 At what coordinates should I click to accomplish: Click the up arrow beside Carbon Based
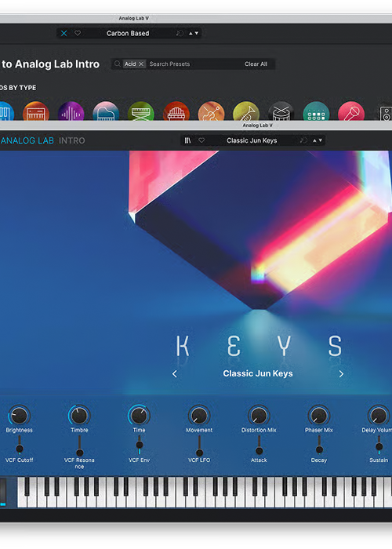coord(191,33)
